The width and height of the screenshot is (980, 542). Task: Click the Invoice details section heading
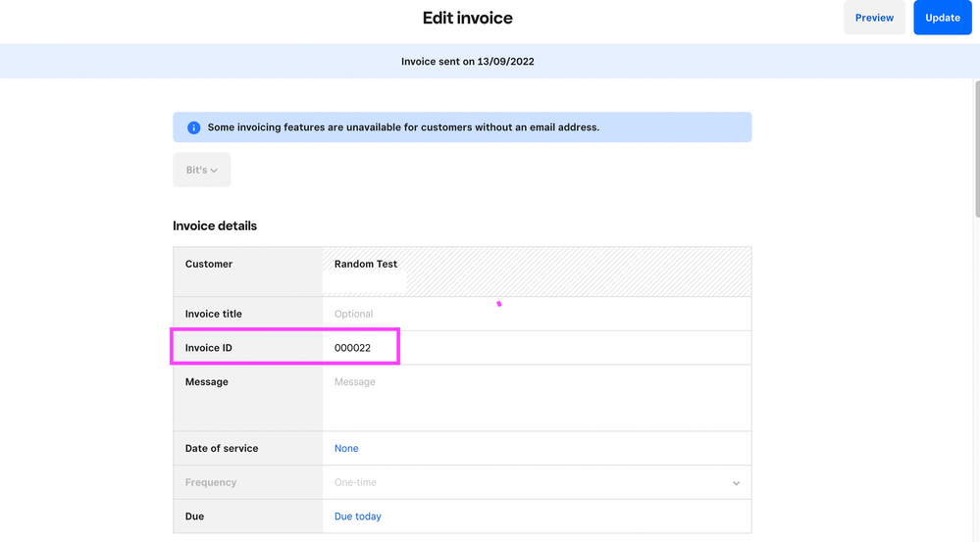tap(215, 225)
